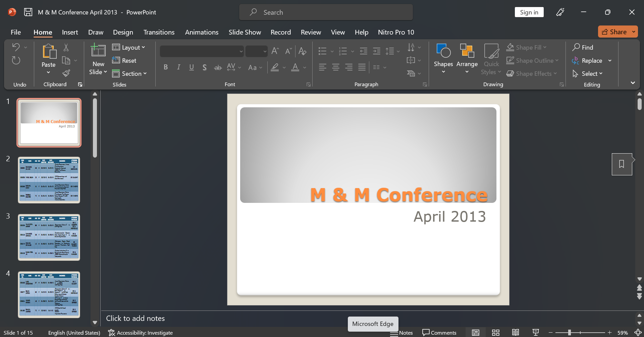This screenshot has width=644, height=337.
Task: Start Slide Show from status bar icon
Action: pyautogui.click(x=536, y=333)
